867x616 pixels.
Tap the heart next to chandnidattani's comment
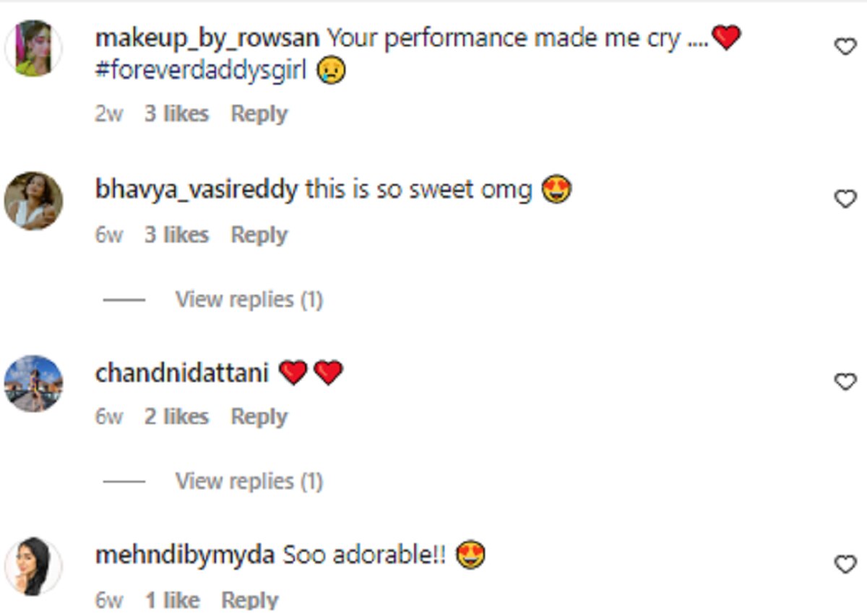[845, 381]
